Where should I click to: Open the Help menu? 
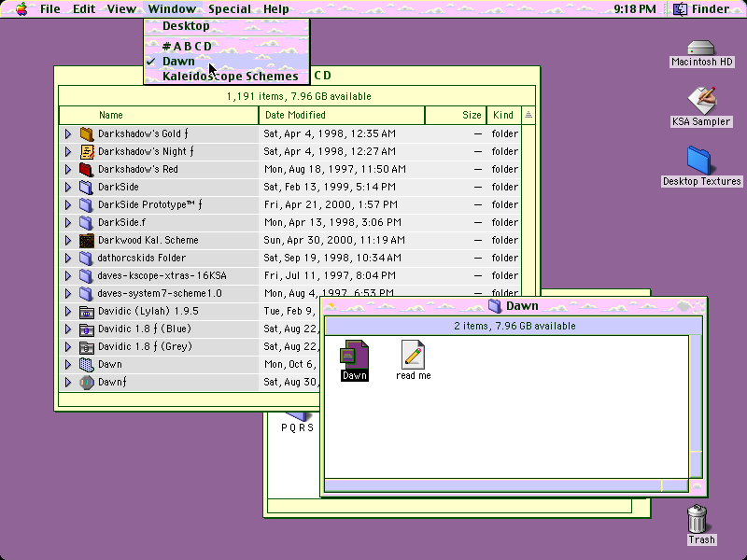[275, 9]
